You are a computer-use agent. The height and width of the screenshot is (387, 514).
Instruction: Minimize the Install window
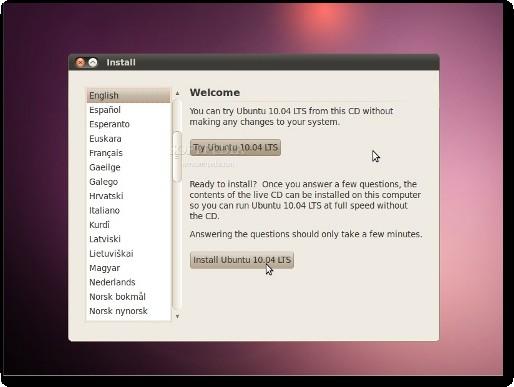tap(93, 62)
